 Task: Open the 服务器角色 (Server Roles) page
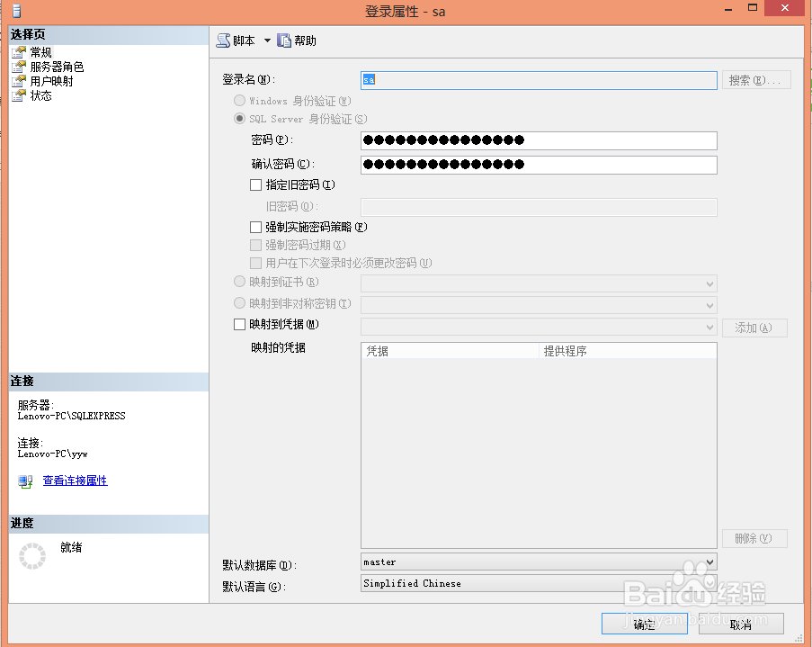tap(58, 66)
